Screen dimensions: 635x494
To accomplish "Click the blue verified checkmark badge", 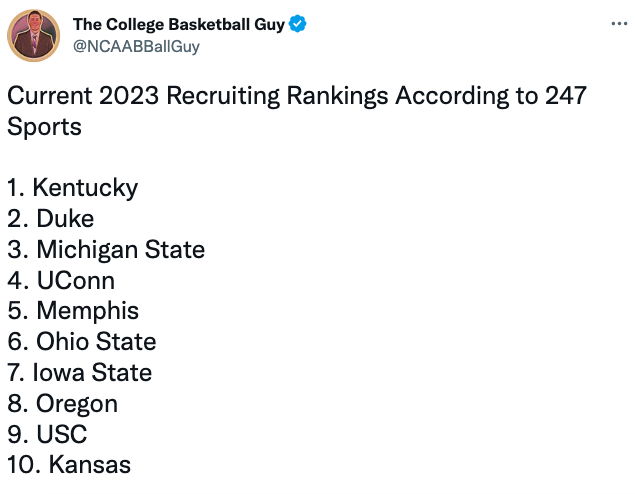I will (298, 24).
